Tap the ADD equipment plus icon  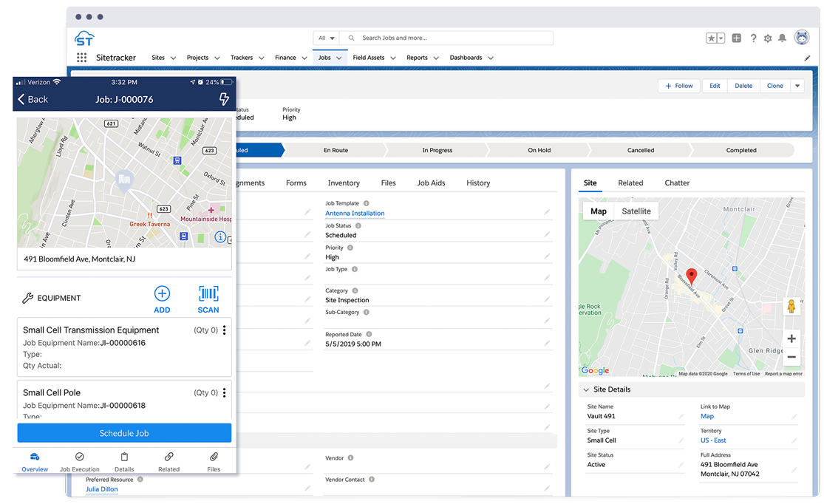[162, 294]
